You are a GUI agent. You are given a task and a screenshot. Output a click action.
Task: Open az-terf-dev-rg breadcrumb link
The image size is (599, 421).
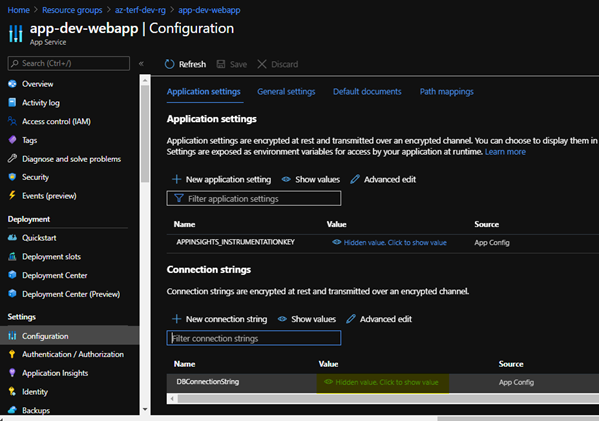140,10
